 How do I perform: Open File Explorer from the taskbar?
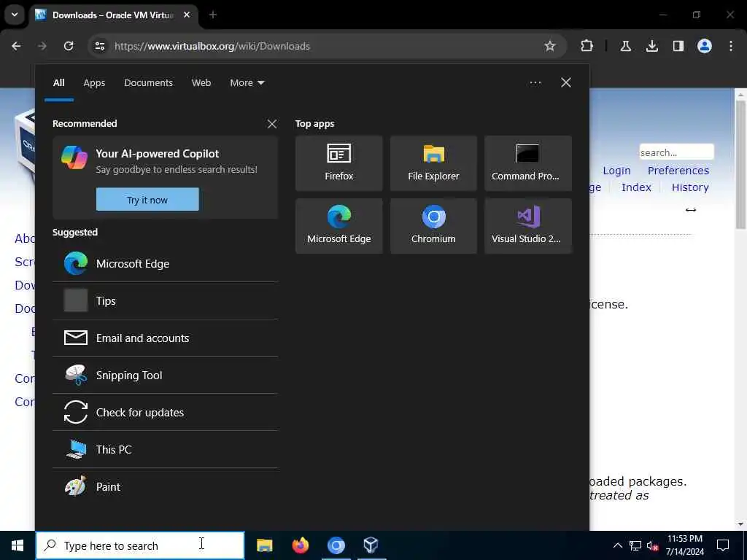(x=264, y=545)
